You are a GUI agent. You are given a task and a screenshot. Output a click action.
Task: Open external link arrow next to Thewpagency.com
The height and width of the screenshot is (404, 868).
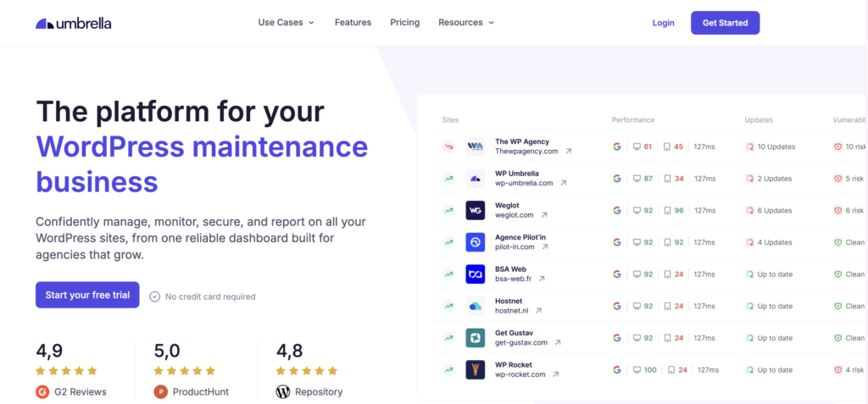[569, 151]
